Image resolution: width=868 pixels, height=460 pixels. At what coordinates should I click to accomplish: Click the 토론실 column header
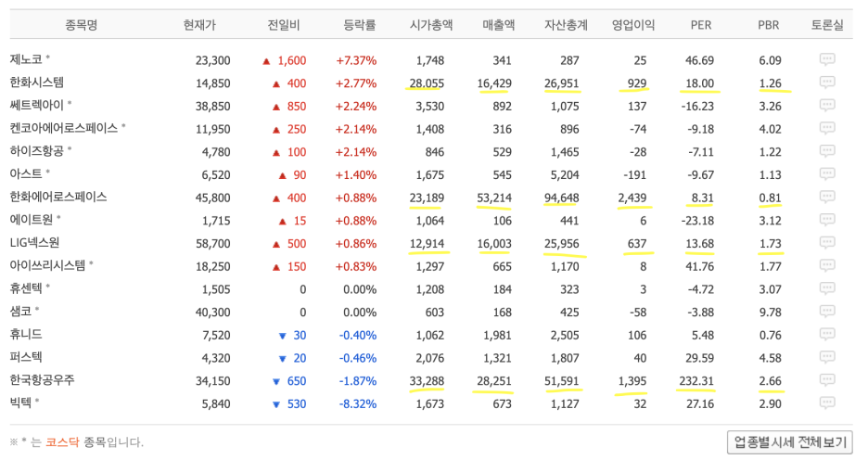(827, 25)
